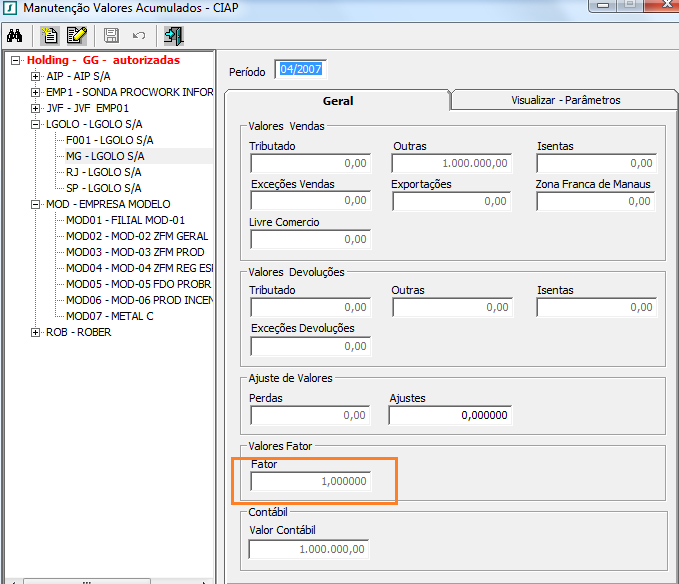679x584 pixels.
Task: Select MOD07 - METAL C in tree
Action: (109, 316)
